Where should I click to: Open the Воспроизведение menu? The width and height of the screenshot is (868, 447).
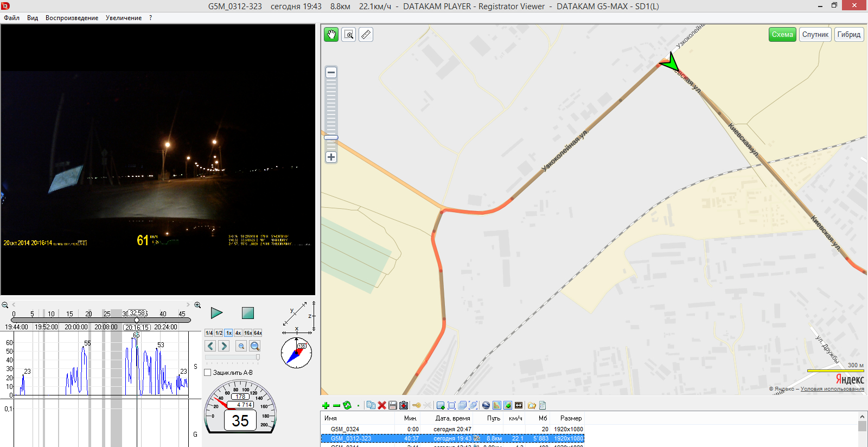pyautogui.click(x=72, y=18)
